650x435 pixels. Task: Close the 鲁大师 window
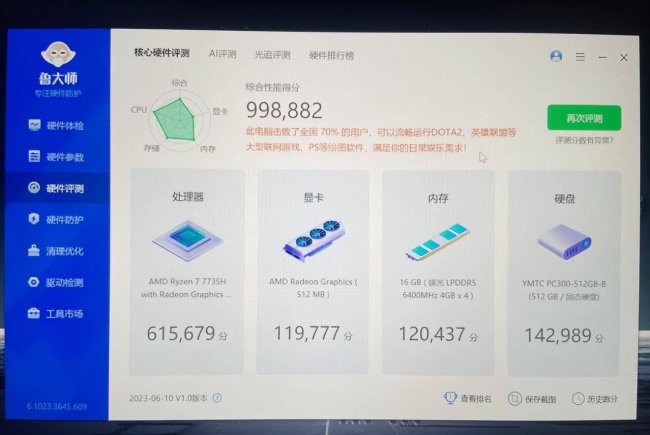tap(624, 58)
